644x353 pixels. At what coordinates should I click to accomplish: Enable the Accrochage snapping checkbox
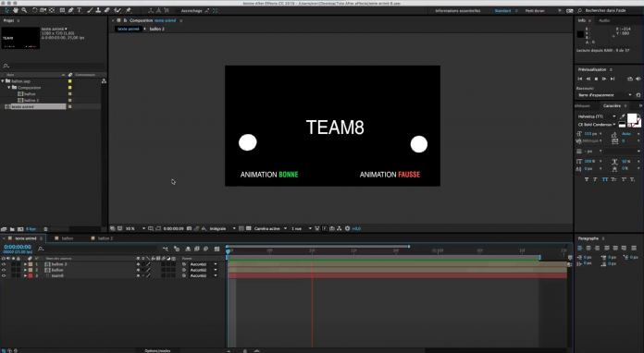(x=177, y=11)
